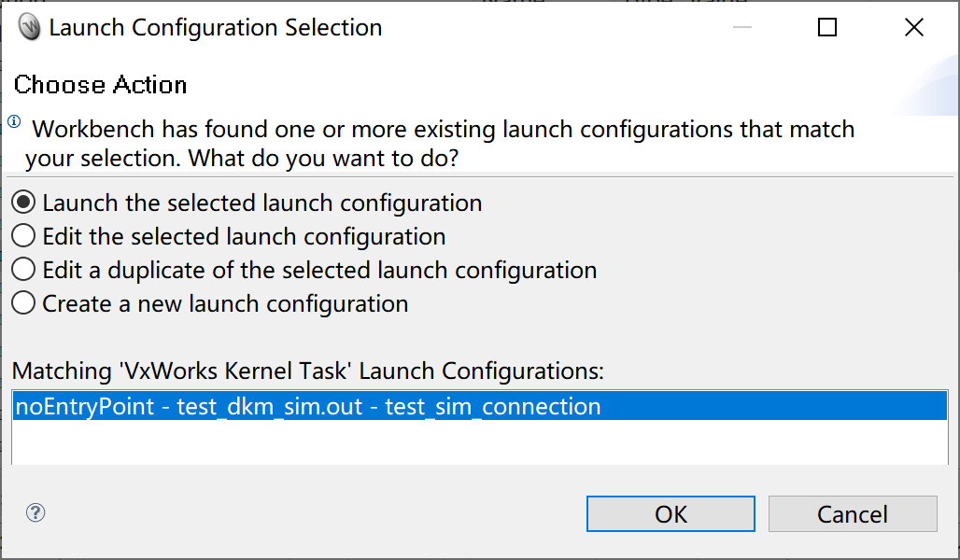960x560 pixels.
Task: Click the blue info icon beside the message
Action: [15, 119]
